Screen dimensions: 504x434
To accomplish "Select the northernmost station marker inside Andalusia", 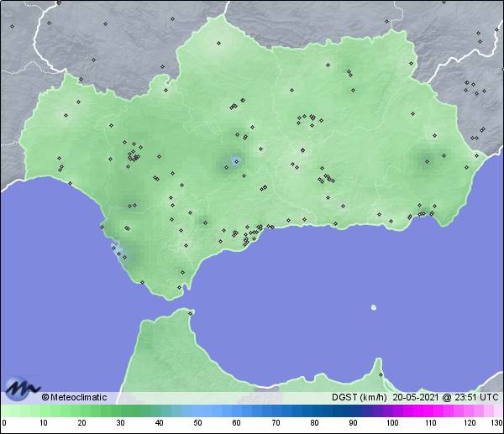I will (x=219, y=43).
